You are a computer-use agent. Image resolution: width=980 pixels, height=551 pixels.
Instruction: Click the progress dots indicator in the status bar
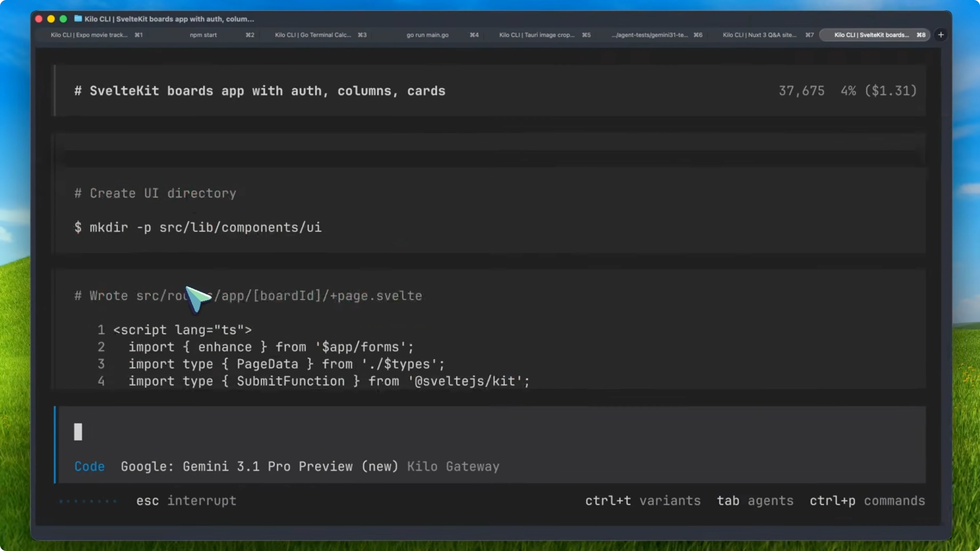coord(88,501)
